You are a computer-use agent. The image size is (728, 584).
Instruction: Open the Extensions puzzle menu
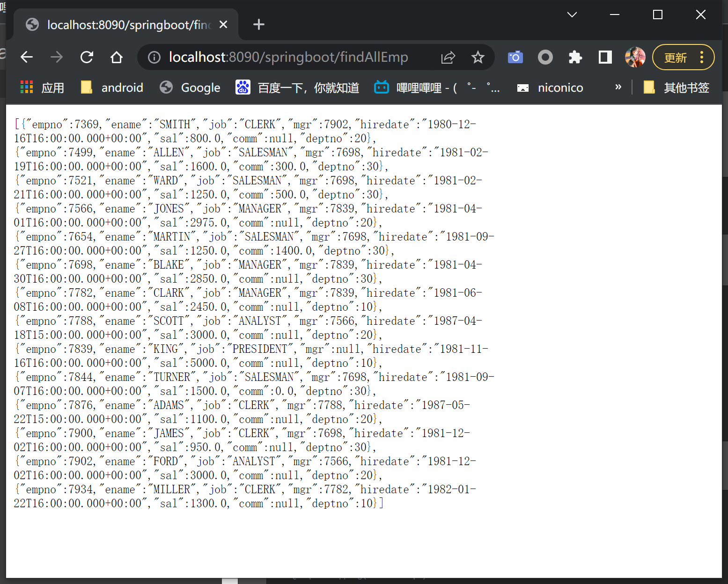[575, 57]
